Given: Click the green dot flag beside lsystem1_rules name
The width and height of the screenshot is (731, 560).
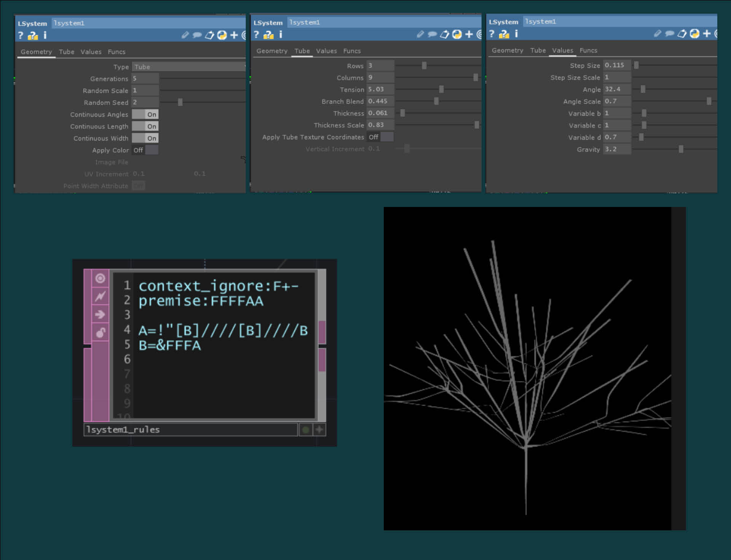Looking at the screenshot, I should coord(305,430).
